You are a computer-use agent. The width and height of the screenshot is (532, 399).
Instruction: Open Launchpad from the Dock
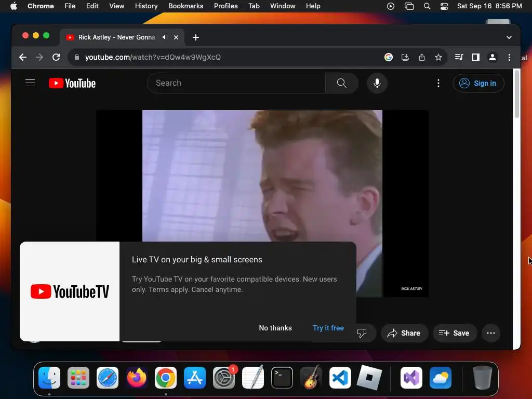click(78, 378)
